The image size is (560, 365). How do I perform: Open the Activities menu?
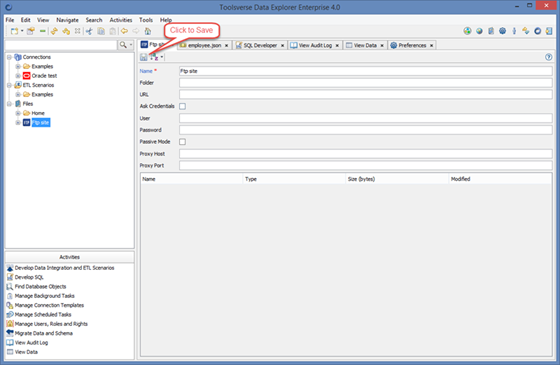pos(121,20)
